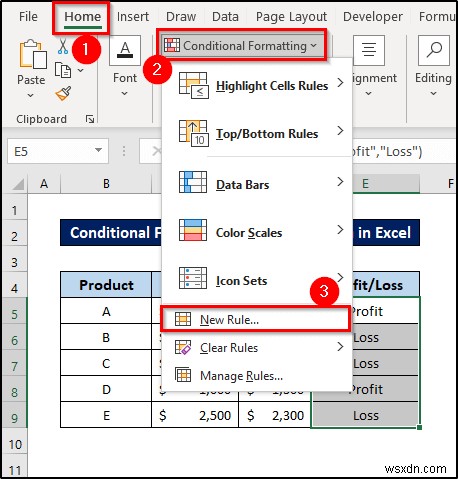This screenshot has width=458, height=479.
Task: Open the Alignment group icon
Action: point(369,50)
